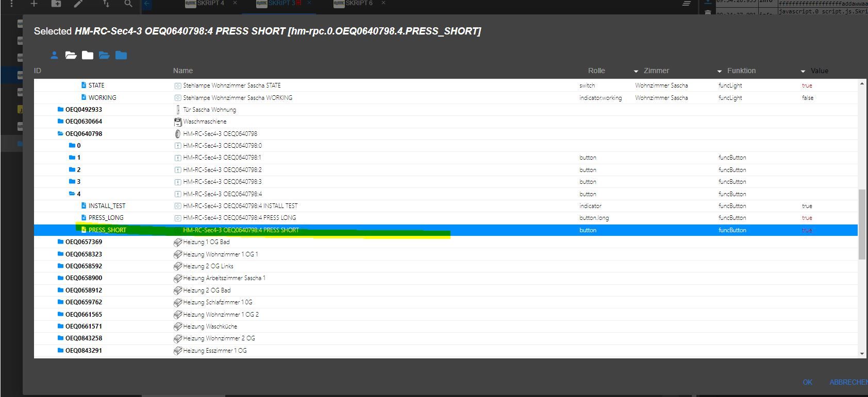Select the PRESS_LONG state row
Screen dimensions: 868x397
[x=446, y=218]
